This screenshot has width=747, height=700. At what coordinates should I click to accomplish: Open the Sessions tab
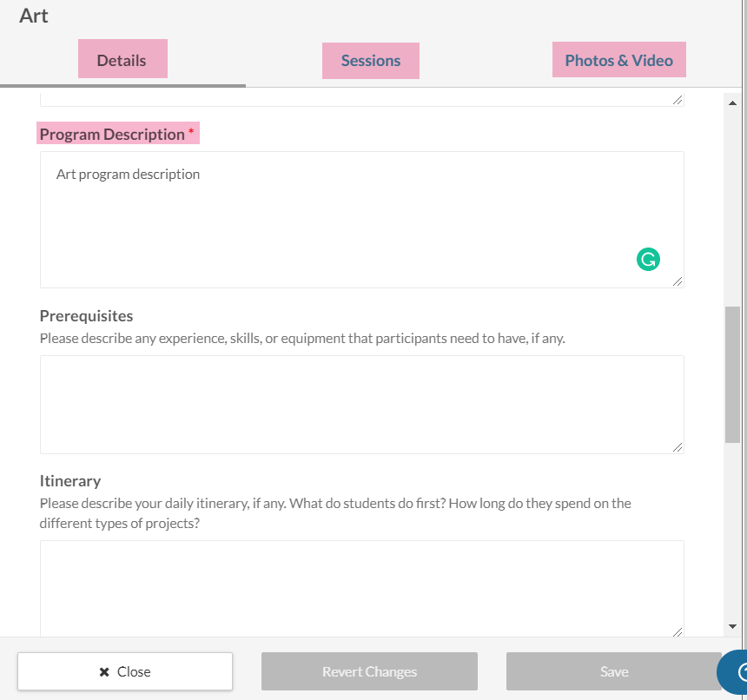(371, 61)
